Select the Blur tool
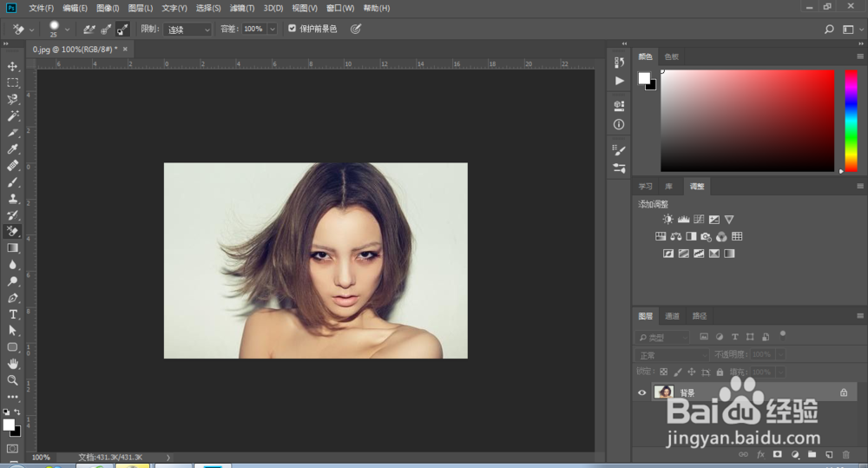868x468 pixels. 13,265
